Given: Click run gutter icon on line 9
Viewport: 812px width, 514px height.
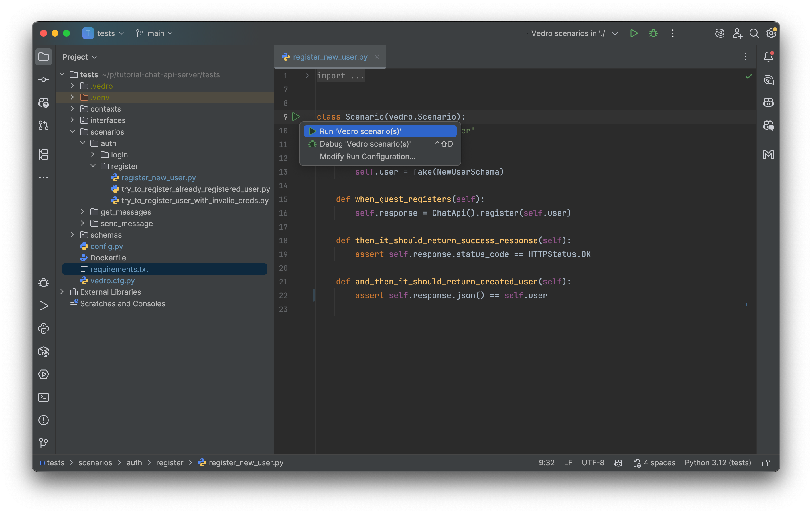Looking at the screenshot, I should pos(296,117).
